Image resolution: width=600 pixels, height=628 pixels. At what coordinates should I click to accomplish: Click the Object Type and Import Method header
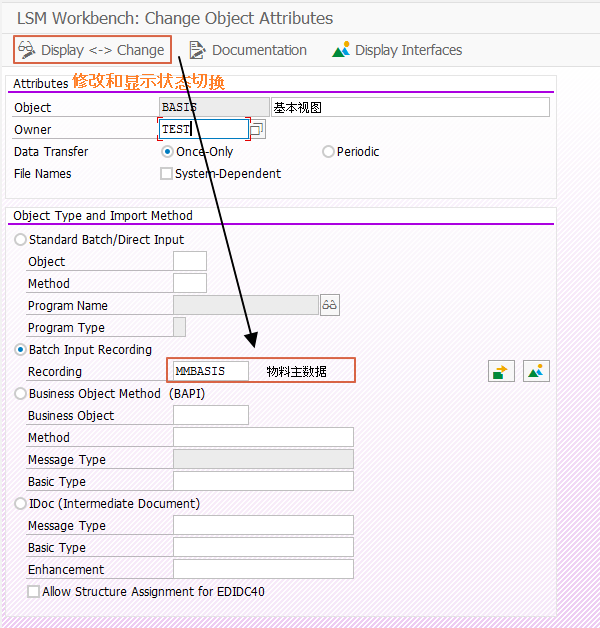tap(103, 216)
